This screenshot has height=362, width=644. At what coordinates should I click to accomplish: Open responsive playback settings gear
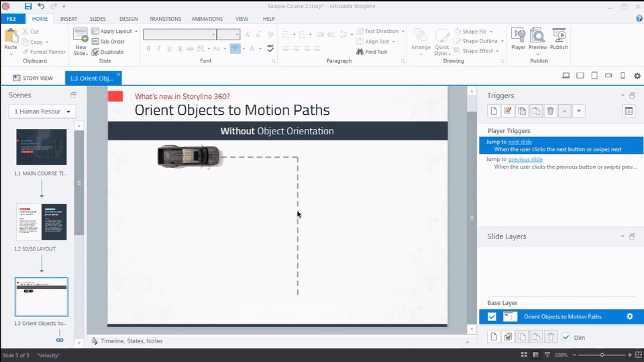point(637,76)
